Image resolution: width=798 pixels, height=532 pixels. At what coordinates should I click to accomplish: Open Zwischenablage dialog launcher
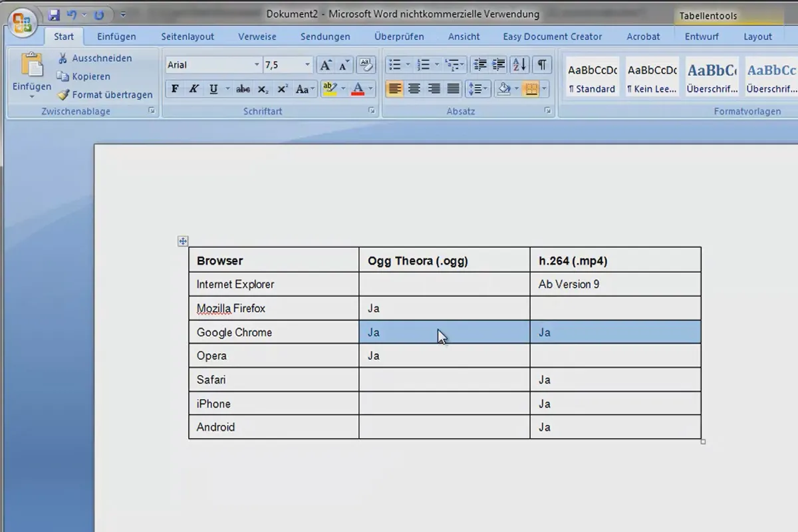[152, 111]
